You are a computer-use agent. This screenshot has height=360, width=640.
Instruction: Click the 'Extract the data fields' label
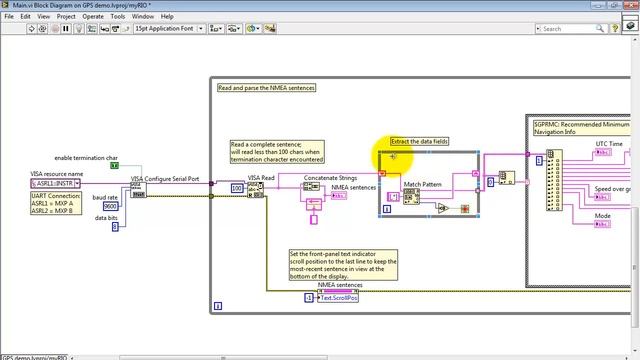(419, 141)
